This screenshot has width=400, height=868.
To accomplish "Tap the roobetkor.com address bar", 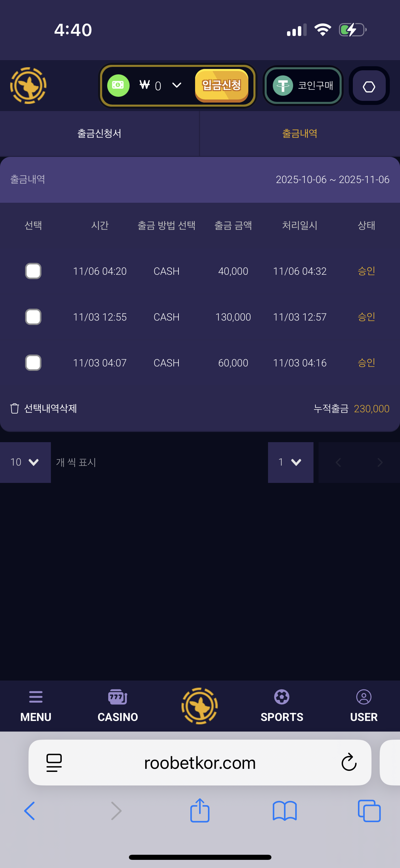I will coord(199,763).
